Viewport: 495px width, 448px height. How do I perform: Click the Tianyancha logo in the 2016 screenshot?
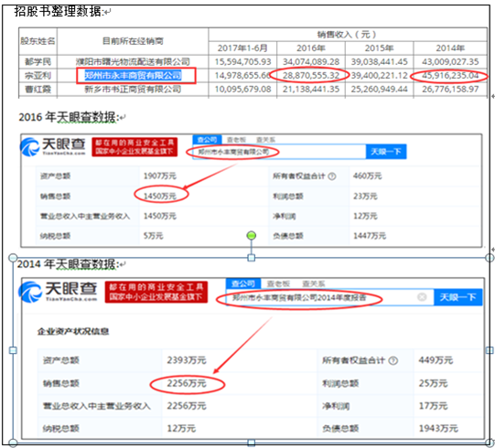coord(53,146)
